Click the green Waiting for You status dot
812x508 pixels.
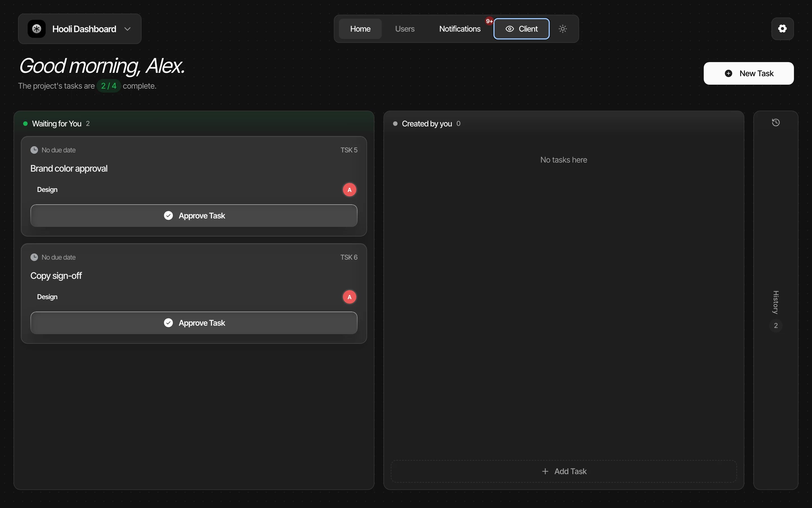25,124
